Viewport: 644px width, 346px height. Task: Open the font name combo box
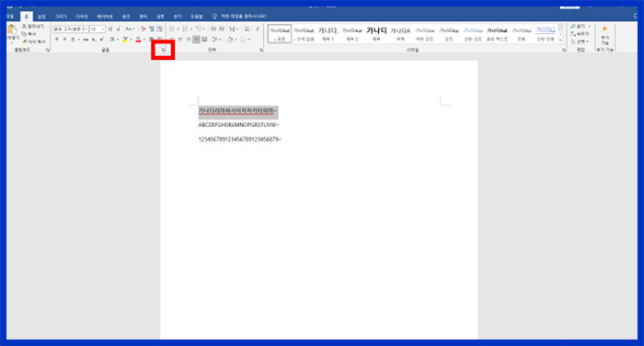pos(70,29)
